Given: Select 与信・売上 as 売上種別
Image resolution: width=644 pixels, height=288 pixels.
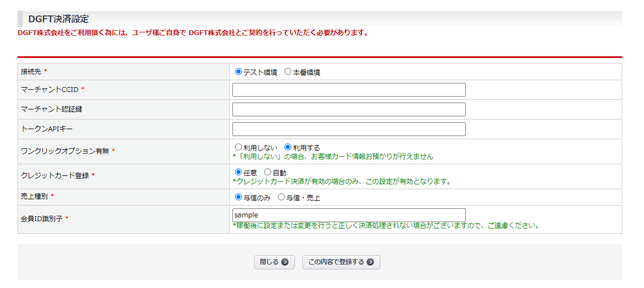Looking at the screenshot, I should [281, 197].
